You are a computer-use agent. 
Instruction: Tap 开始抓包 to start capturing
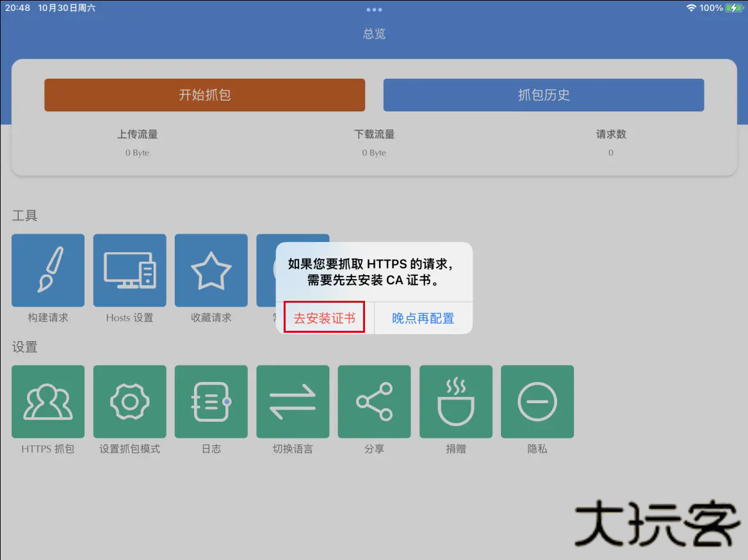(x=204, y=95)
